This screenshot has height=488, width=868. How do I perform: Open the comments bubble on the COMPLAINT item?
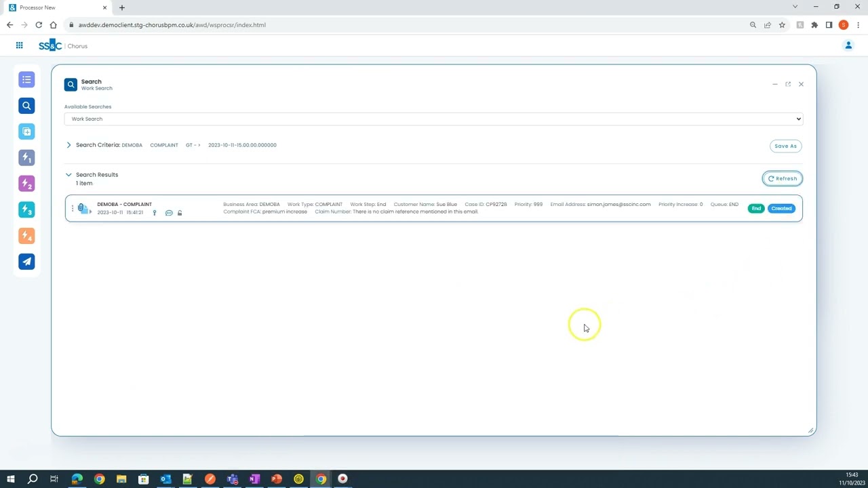click(169, 213)
